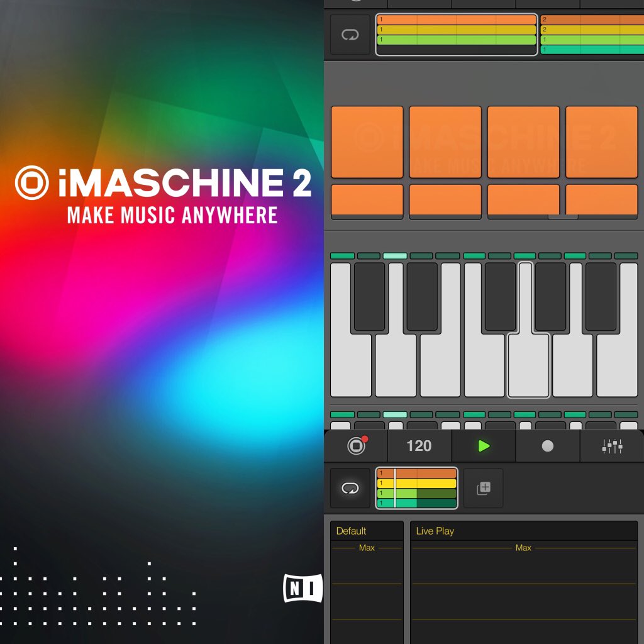The width and height of the screenshot is (644, 644).
Task: Tap the third orange pad in lower row
Action: click(x=523, y=201)
